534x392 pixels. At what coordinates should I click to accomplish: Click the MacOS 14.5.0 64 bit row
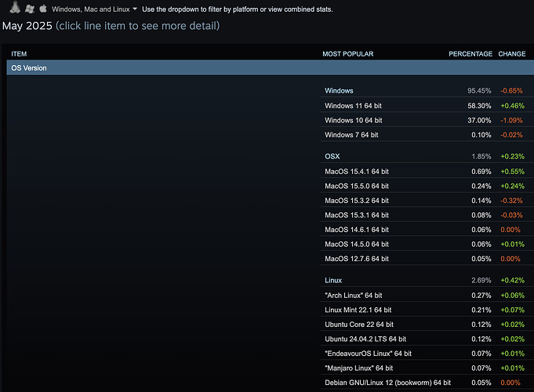point(427,244)
